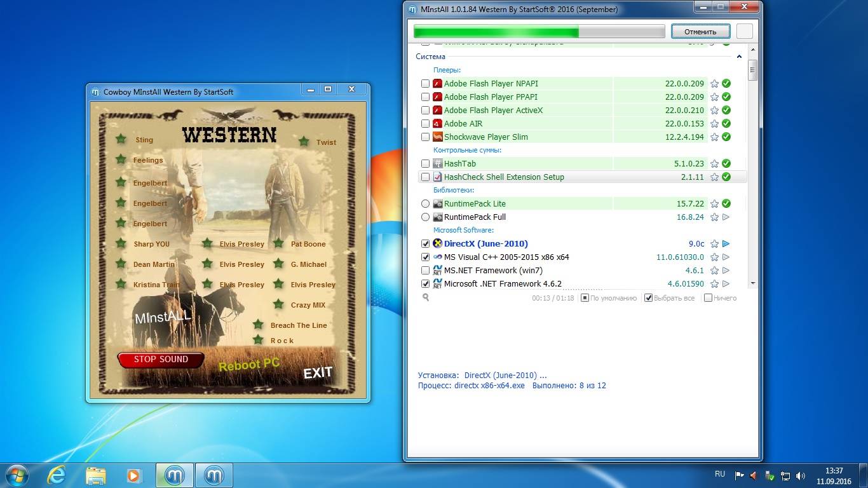Click the star next to Breach The Line

[x=258, y=325]
